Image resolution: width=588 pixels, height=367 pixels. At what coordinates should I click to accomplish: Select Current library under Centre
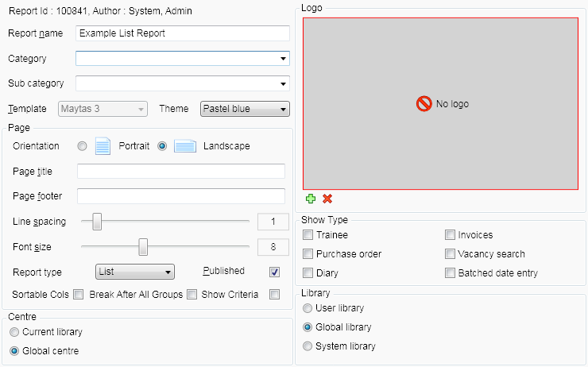point(14,332)
